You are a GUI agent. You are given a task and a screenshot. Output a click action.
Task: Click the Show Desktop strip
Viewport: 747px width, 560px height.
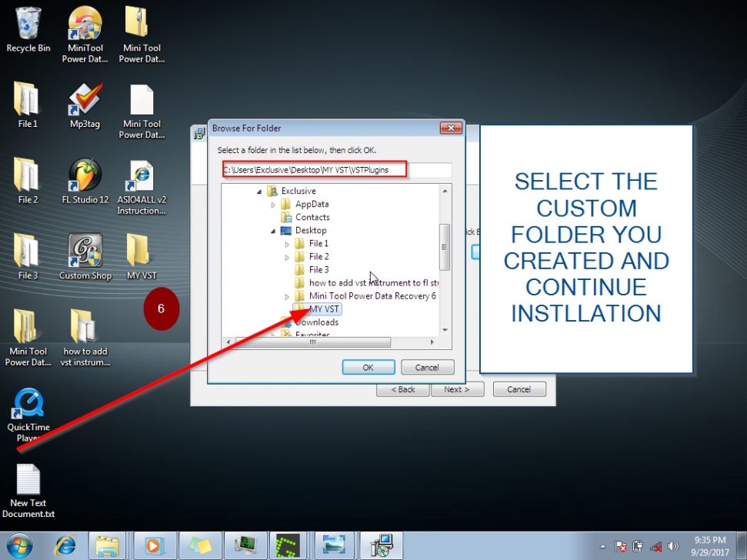[x=742, y=545]
